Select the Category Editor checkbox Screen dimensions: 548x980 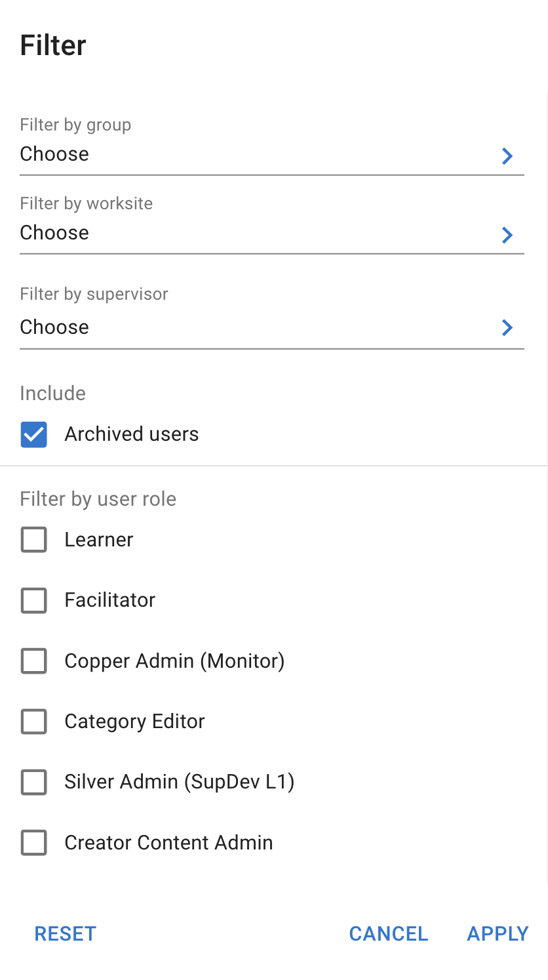(33, 722)
